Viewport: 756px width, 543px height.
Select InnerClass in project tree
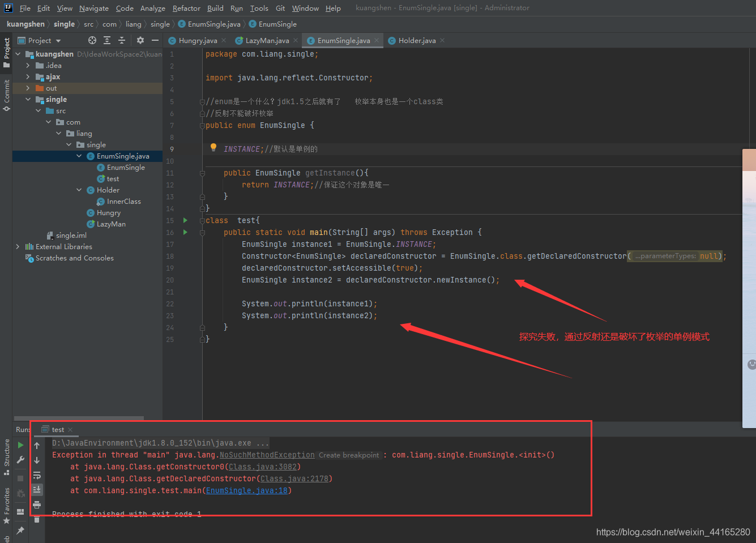click(x=123, y=201)
